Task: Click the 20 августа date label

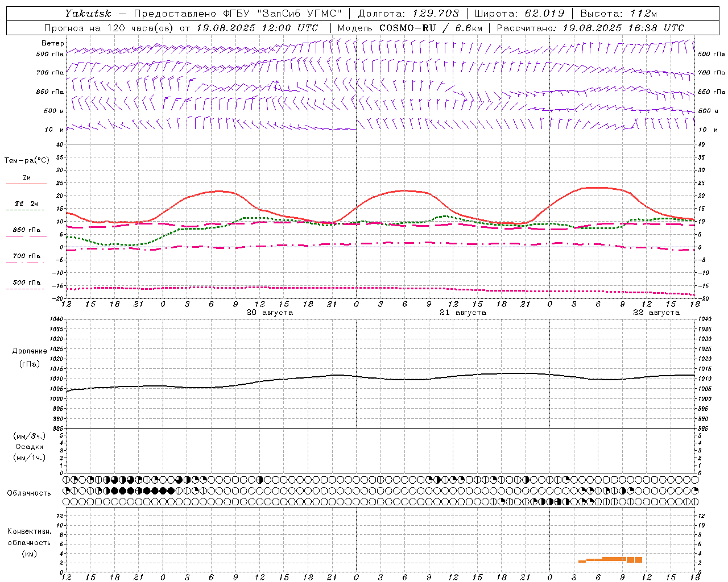Action: [270, 313]
